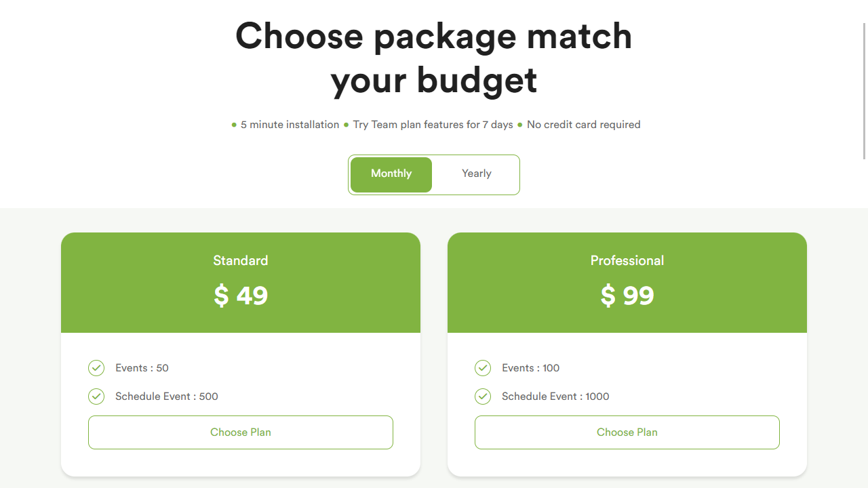Click the Standard plan title
This screenshot has height=488, width=868.
coord(241,261)
